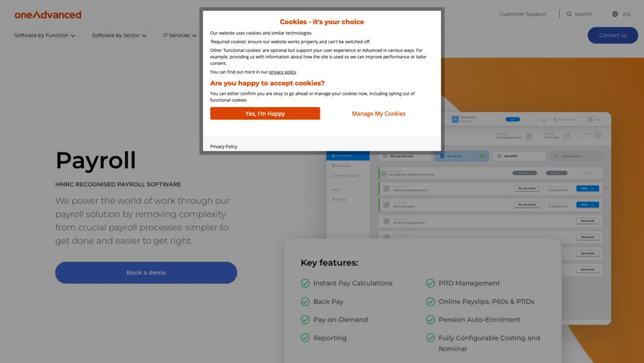This screenshot has width=644, height=363.
Task: Click View button on Pension assessment report row
Action: (588, 189)
